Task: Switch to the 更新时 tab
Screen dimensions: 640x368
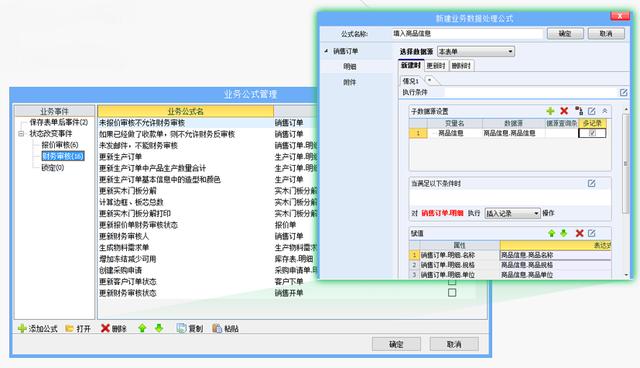Action: click(436, 66)
